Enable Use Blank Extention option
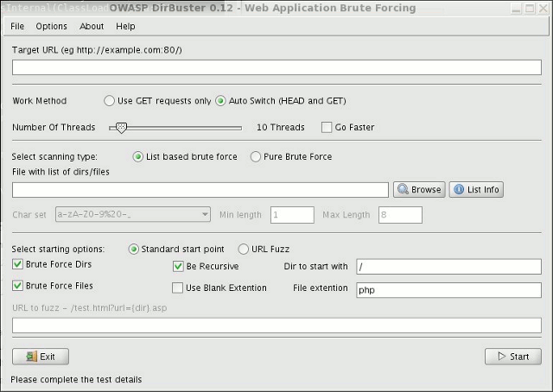Viewport: 553px width, 392px height. [x=179, y=288]
